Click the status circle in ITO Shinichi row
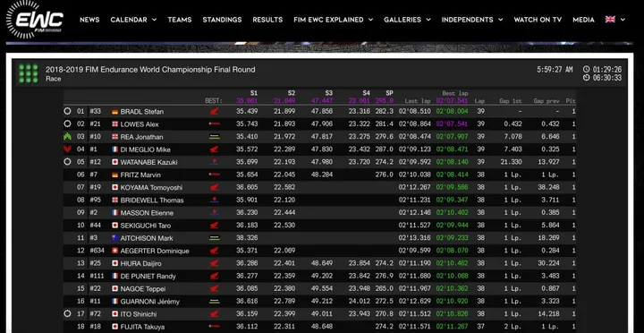 (x=67, y=313)
